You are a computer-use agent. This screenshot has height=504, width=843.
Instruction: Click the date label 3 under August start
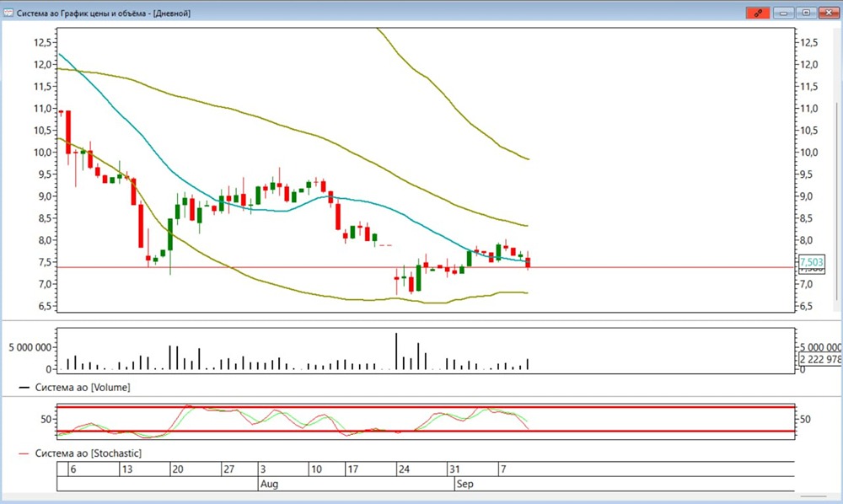coord(263,469)
